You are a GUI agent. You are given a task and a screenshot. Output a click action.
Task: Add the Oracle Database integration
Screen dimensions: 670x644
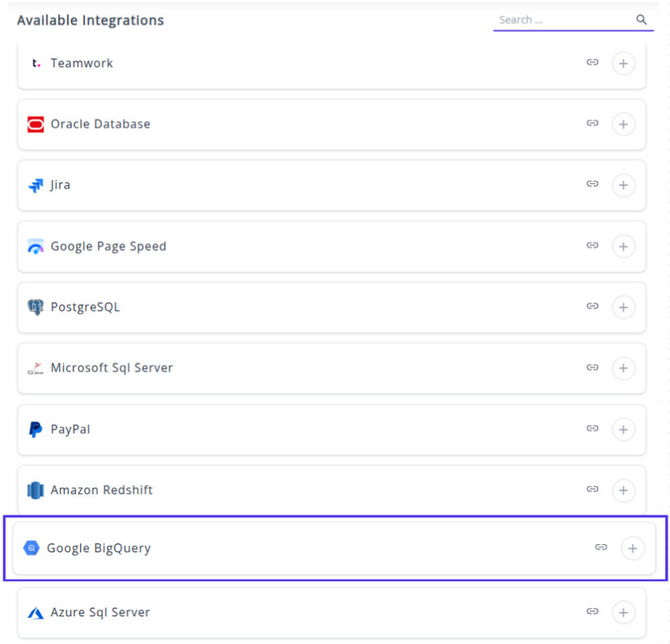pyautogui.click(x=623, y=124)
